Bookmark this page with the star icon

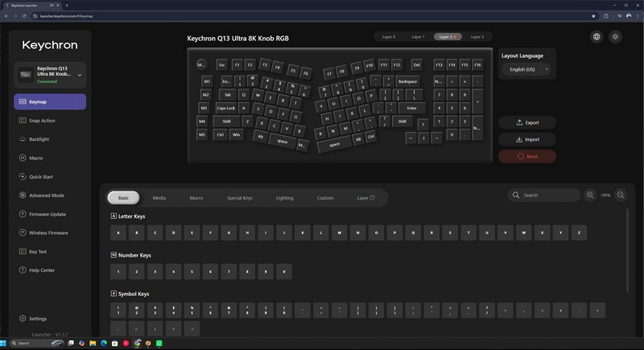(593, 16)
